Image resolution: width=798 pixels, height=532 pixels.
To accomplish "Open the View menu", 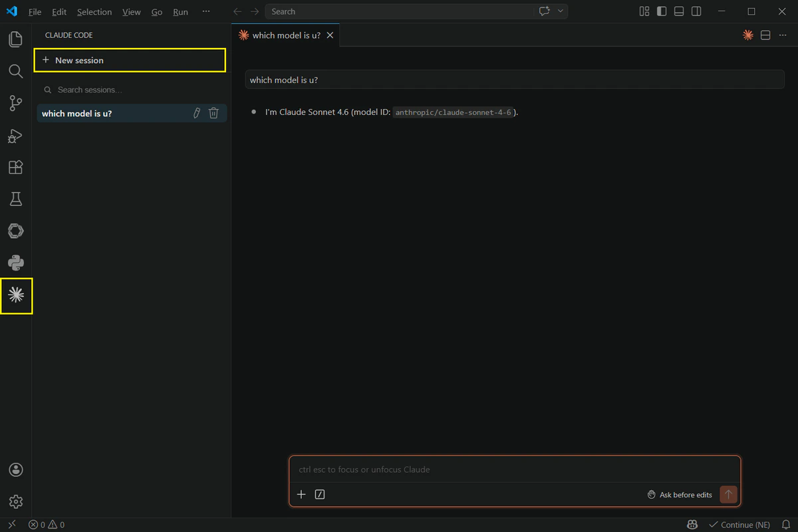I will pos(132,12).
